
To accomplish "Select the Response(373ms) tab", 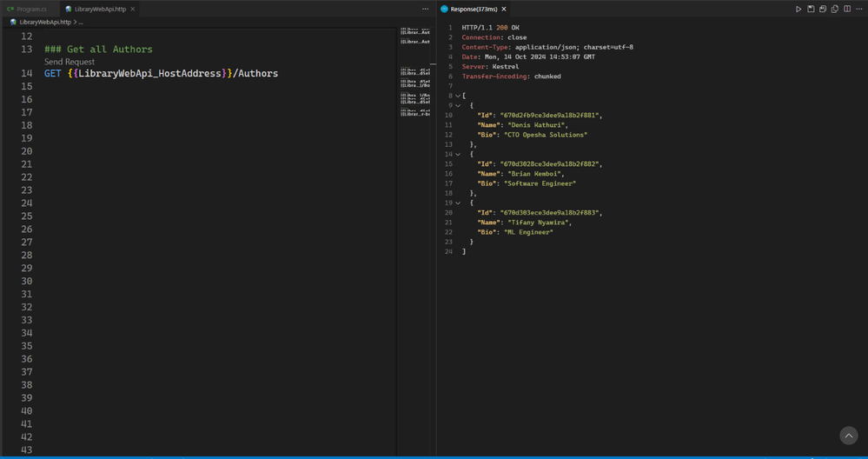I will coord(474,9).
